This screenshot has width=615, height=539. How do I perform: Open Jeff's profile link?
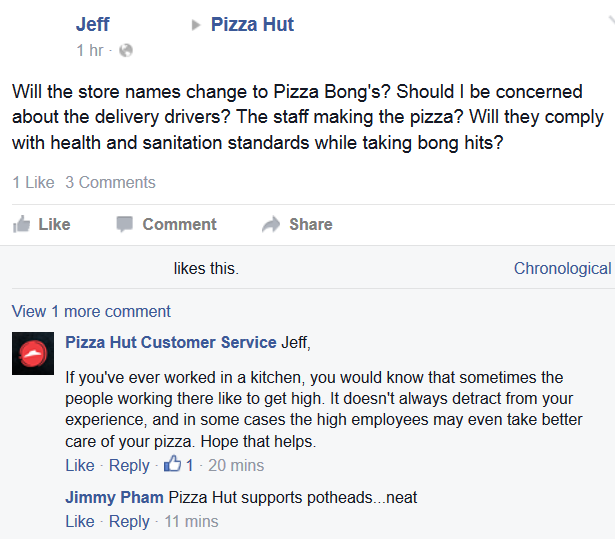[93, 24]
